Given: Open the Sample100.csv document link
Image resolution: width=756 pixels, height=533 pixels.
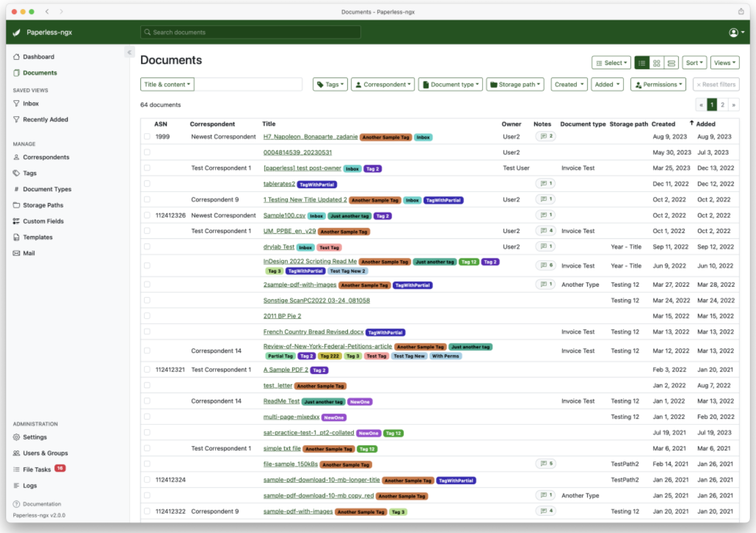Looking at the screenshot, I should pyautogui.click(x=284, y=216).
